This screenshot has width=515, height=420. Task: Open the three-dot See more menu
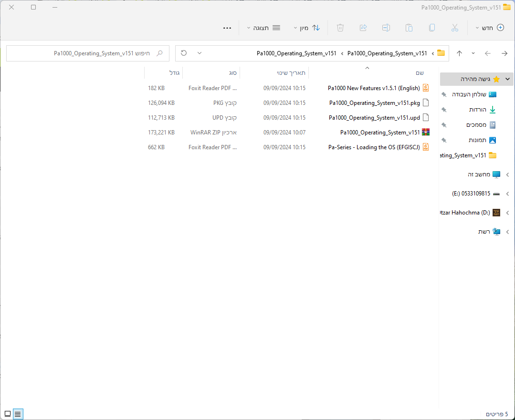227,28
